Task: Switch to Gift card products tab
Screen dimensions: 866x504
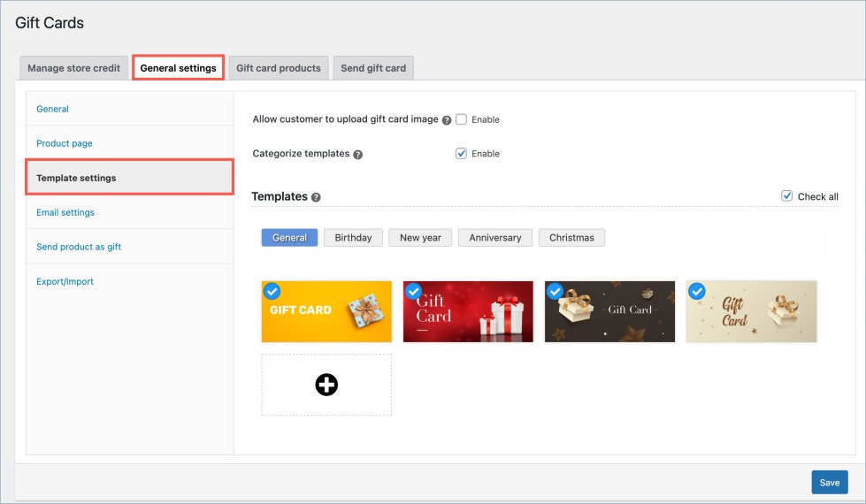Action: click(279, 68)
